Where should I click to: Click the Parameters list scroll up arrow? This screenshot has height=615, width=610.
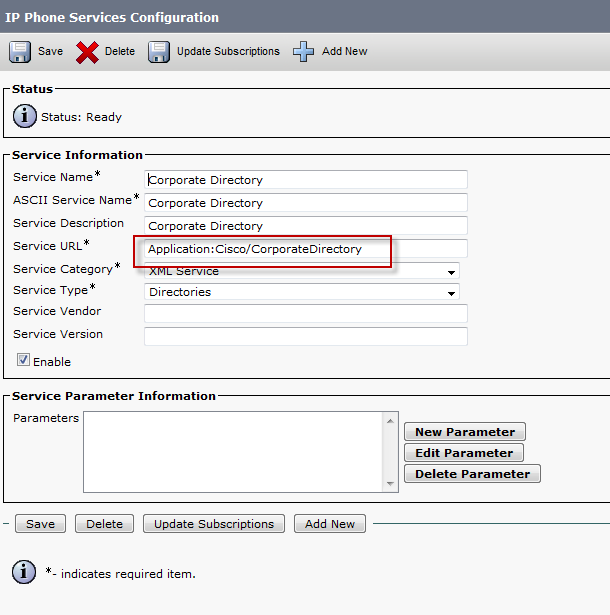[390, 421]
